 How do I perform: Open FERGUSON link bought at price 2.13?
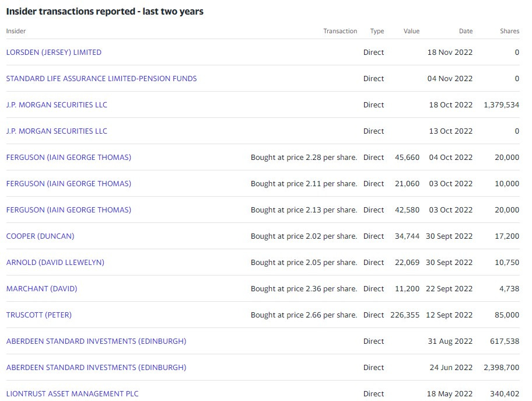point(68,210)
